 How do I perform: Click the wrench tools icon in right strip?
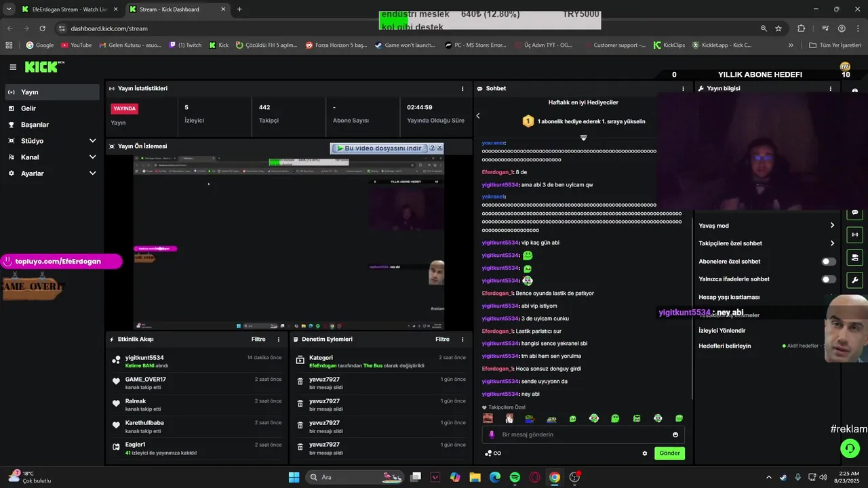(x=854, y=280)
